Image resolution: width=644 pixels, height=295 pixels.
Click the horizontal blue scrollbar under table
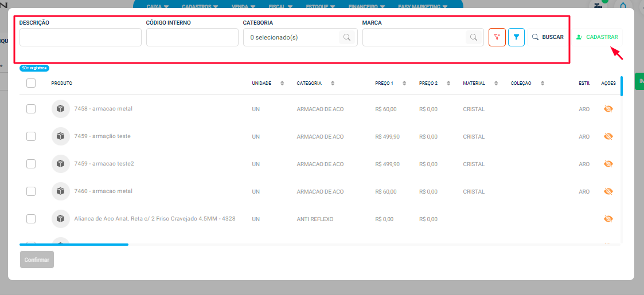click(x=73, y=245)
